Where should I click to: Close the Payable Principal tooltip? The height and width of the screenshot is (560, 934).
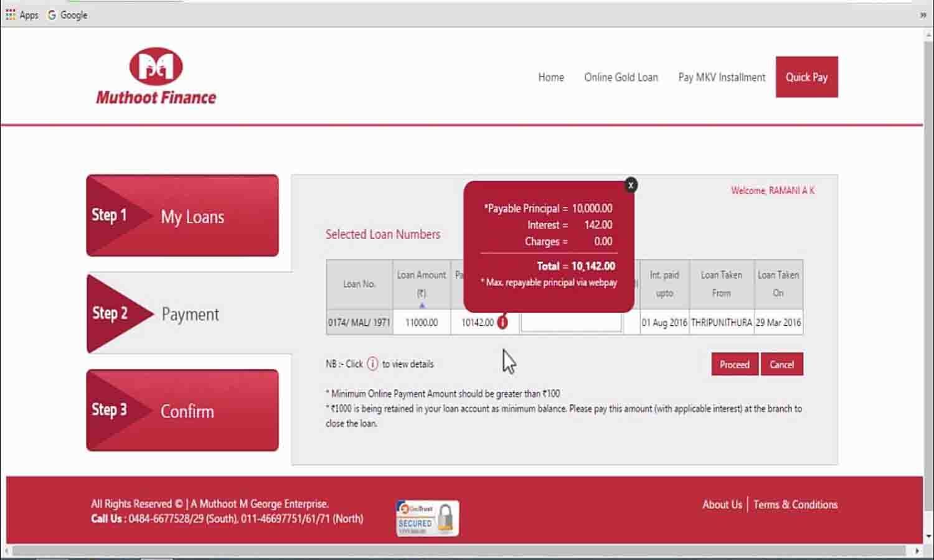pos(631,185)
